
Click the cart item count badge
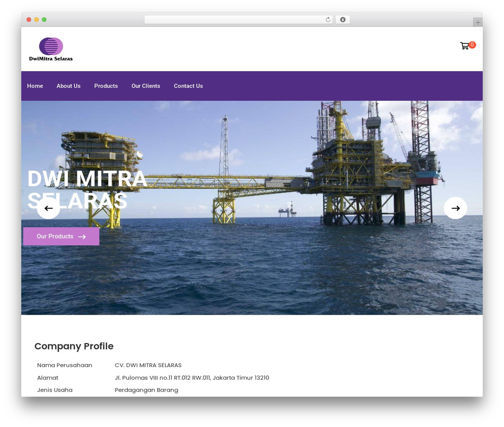click(472, 45)
